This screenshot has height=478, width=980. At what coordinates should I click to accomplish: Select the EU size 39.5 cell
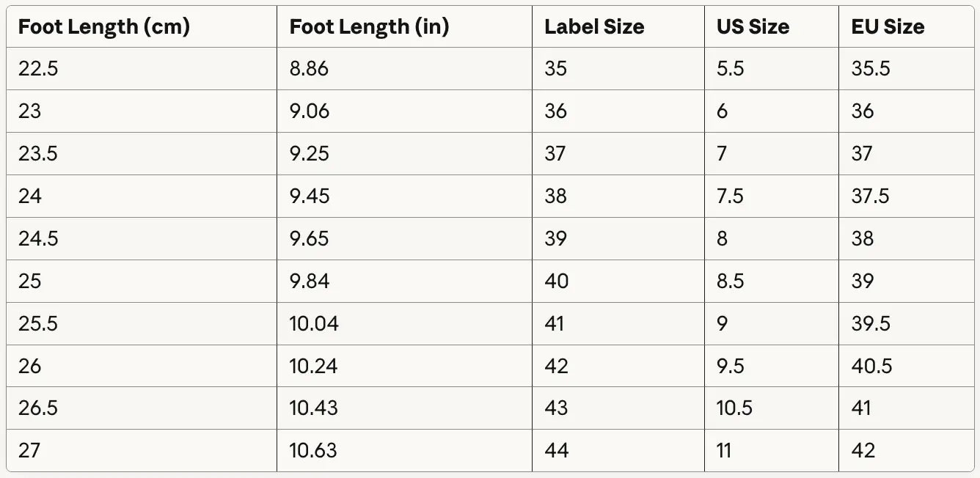click(871, 323)
